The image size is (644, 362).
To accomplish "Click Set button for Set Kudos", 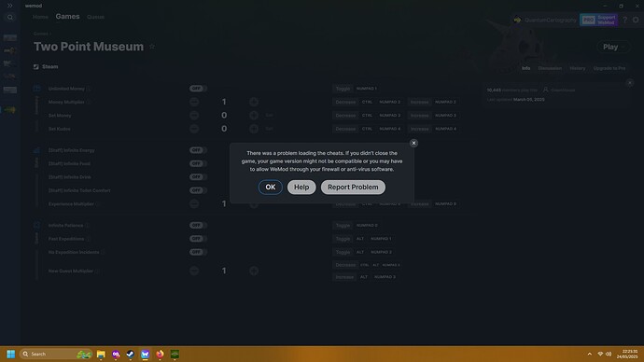I will coord(269,129).
